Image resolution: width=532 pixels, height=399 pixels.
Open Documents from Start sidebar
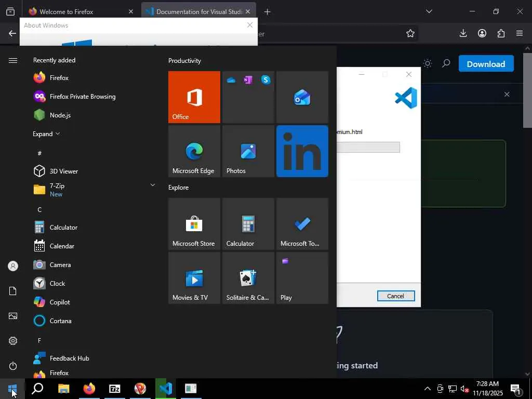[x=13, y=291]
